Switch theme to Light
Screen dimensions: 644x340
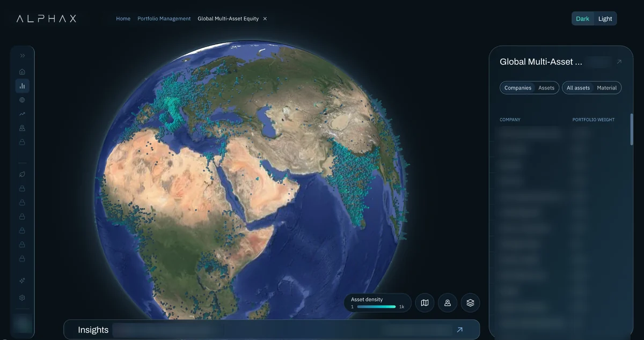605,19
